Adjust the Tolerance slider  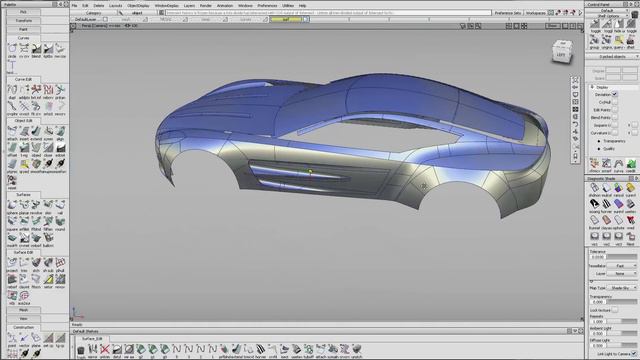pos(621,257)
